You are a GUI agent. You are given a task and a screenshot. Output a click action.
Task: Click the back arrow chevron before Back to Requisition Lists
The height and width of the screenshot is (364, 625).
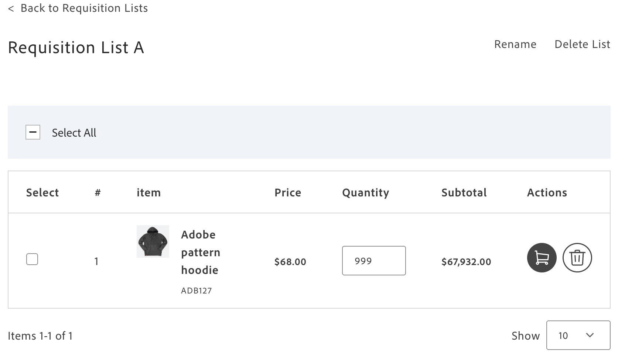11,8
